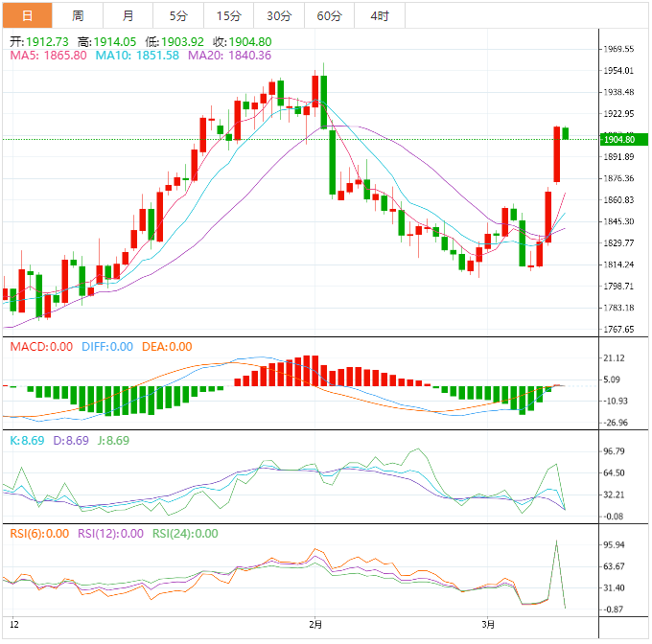652x644 pixels.
Task: Click the 2月 marker on time axis
Action: 316,625
